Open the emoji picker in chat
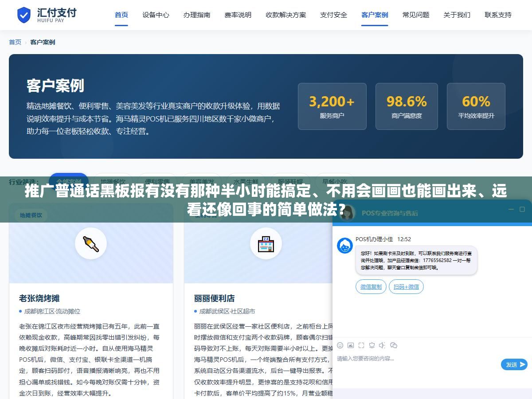Viewport: 532px width, 399px height. (x=340, y=345)
